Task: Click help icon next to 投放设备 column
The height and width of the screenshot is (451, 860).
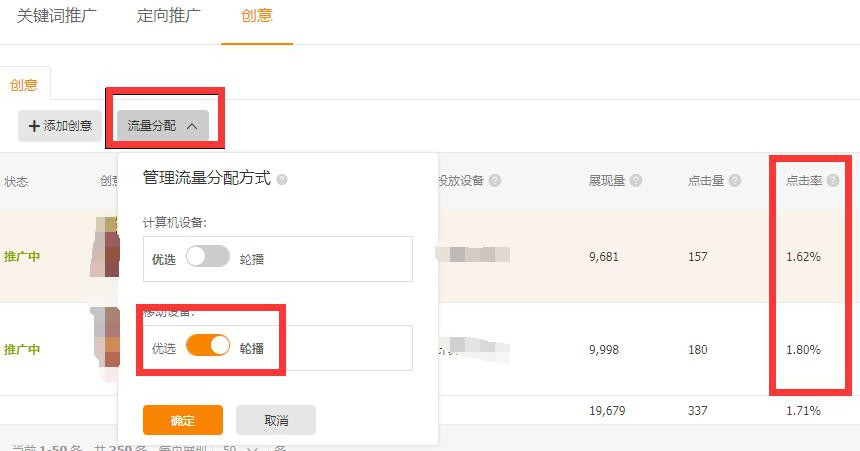Action: click(495, 181)
